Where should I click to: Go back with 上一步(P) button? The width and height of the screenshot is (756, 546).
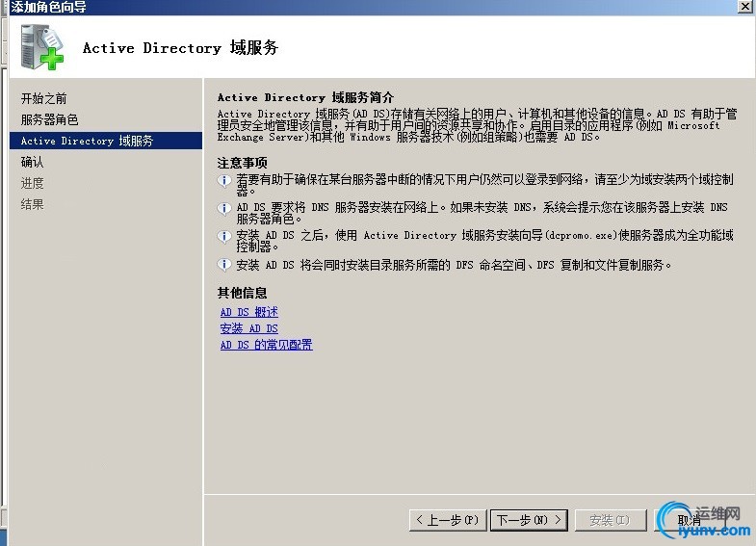[448, 520]
